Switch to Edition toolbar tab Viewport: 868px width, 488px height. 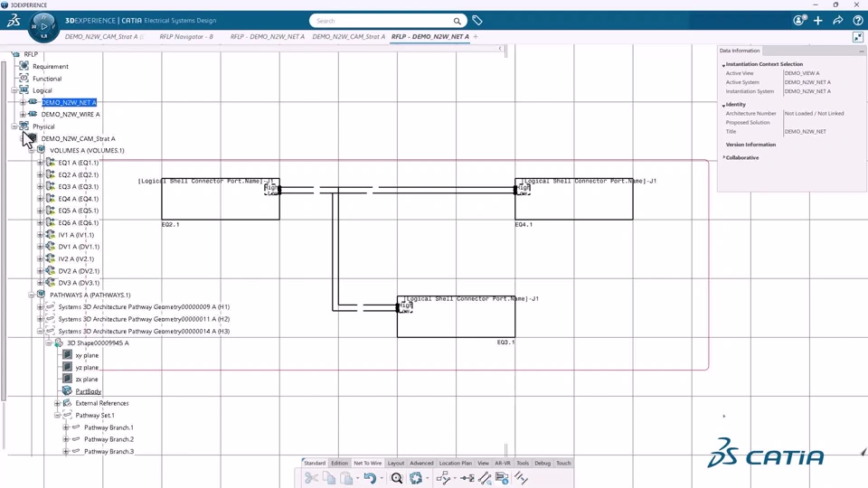339,463
